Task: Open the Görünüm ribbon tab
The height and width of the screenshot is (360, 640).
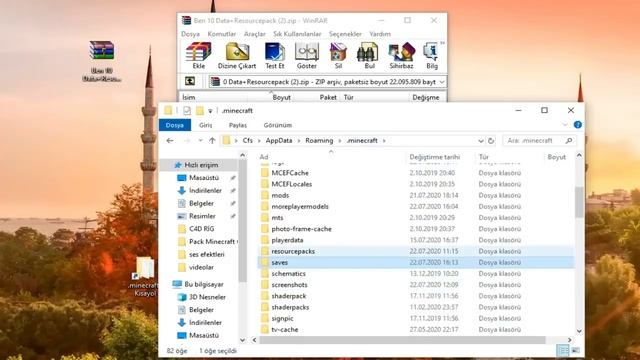Action: pos(278,125)
